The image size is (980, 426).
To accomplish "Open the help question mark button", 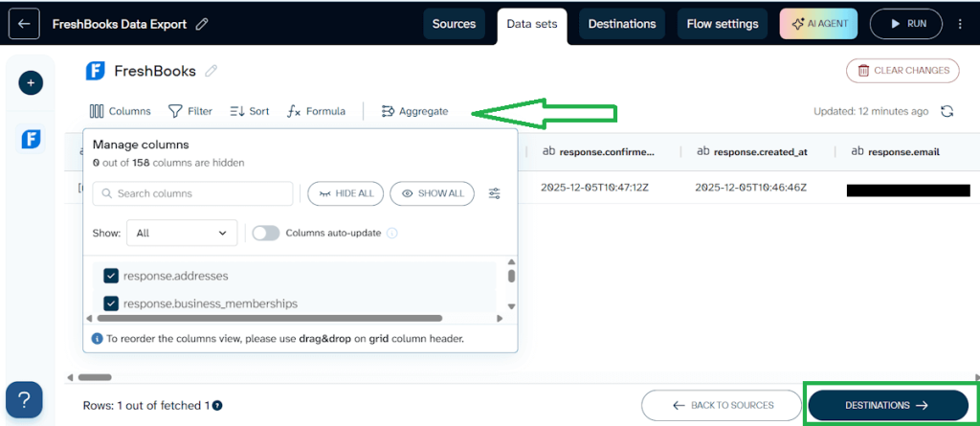I will click(24, 400).
